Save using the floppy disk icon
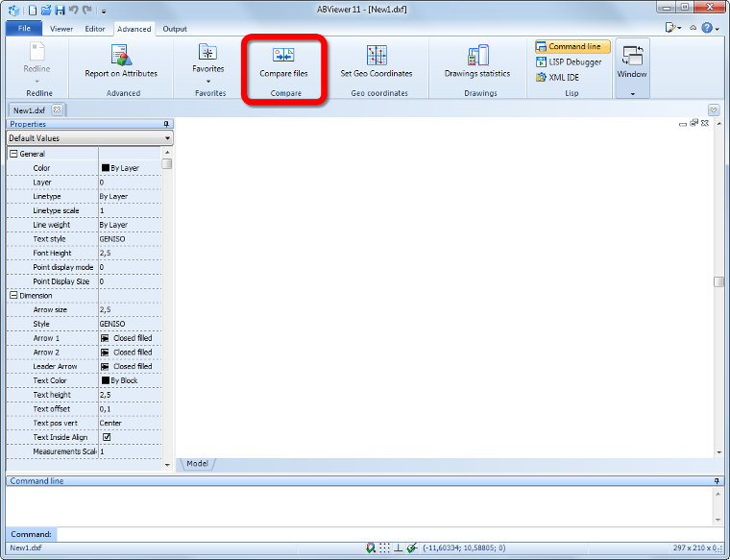Screen dimensions: 730x560 point(61,10)
